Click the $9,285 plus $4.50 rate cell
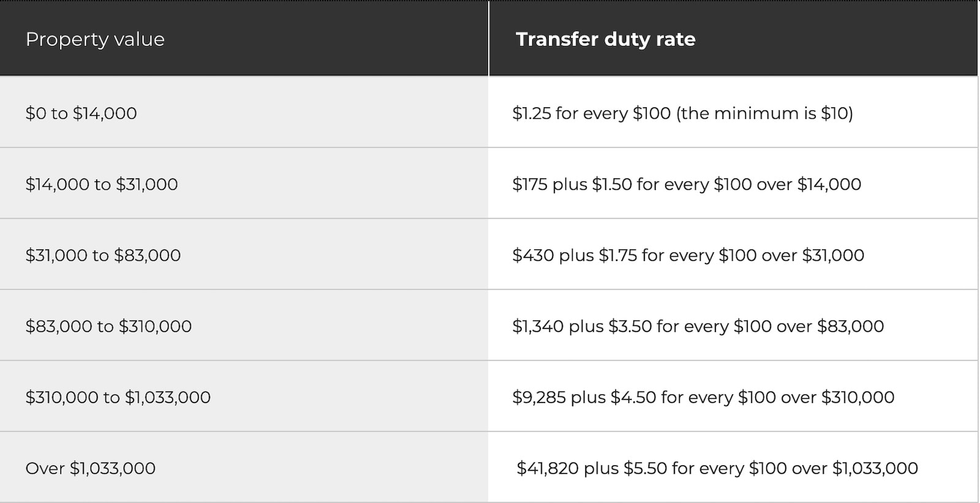980x503 pixels. 733,396
